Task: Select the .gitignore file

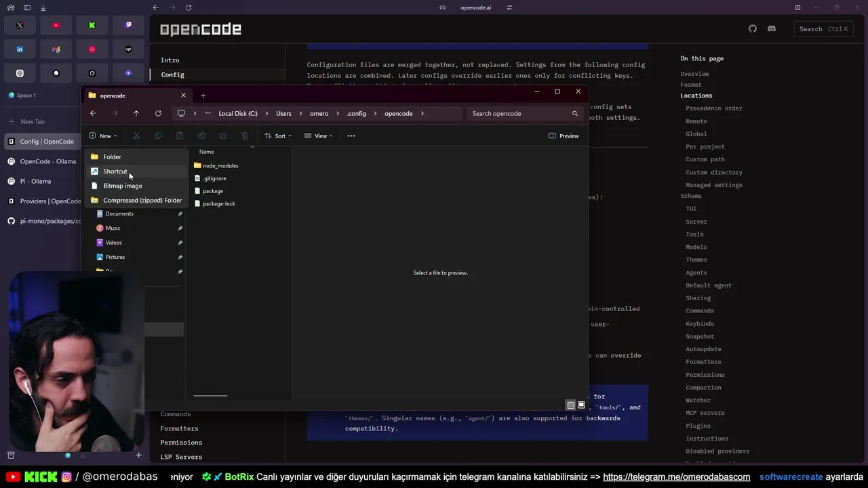Action: (210, 178)
